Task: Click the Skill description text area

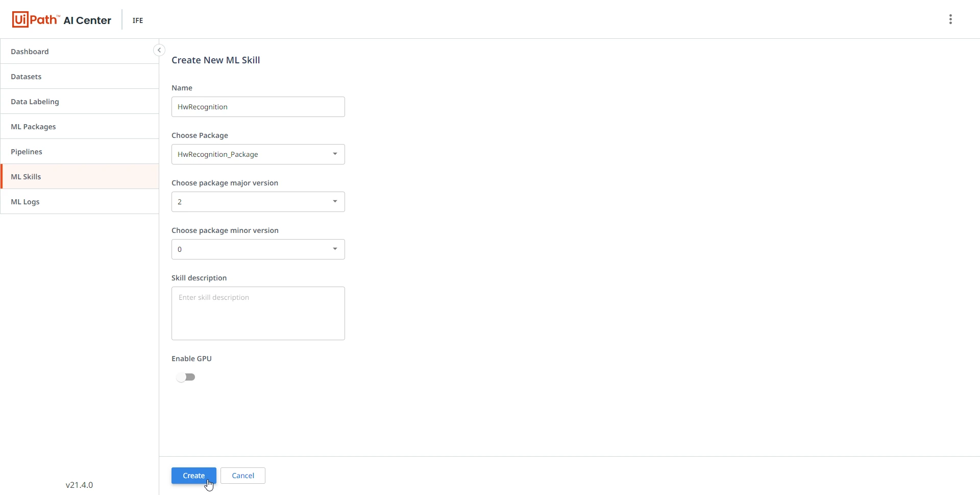Action: [x=258, y=314]
